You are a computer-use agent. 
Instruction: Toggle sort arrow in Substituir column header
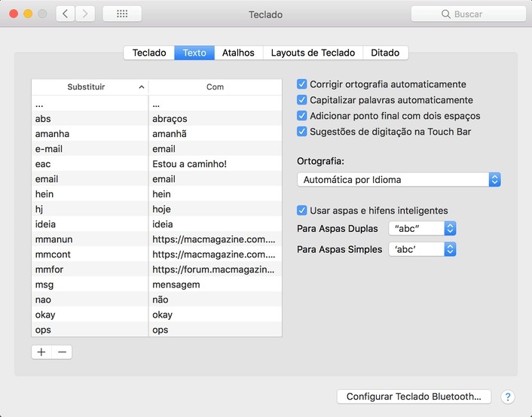[x=142, y=87]
